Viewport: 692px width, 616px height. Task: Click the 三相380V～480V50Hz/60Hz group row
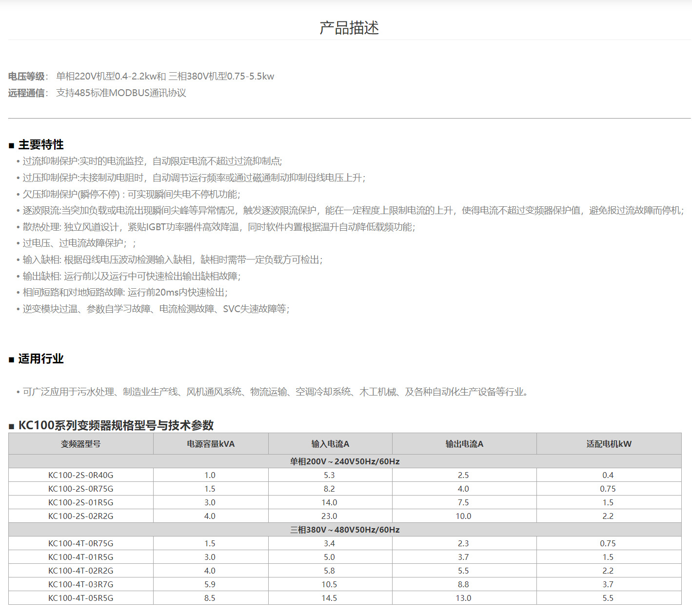345,530
